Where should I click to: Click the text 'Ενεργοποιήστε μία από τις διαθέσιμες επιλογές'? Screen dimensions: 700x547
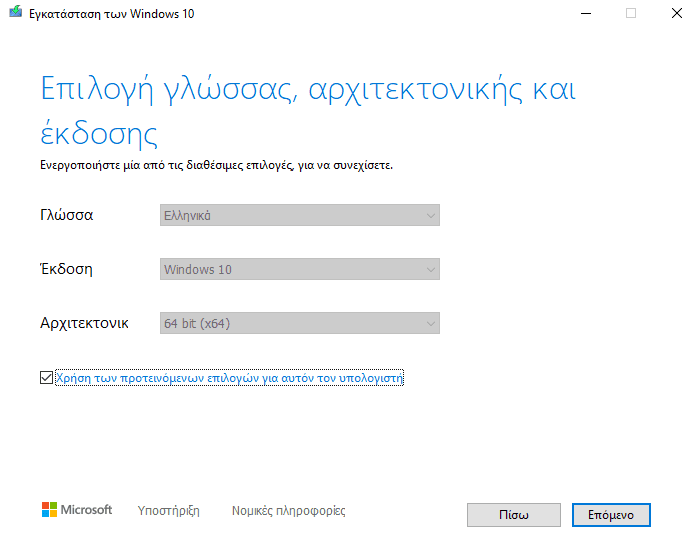pos(167,165)
